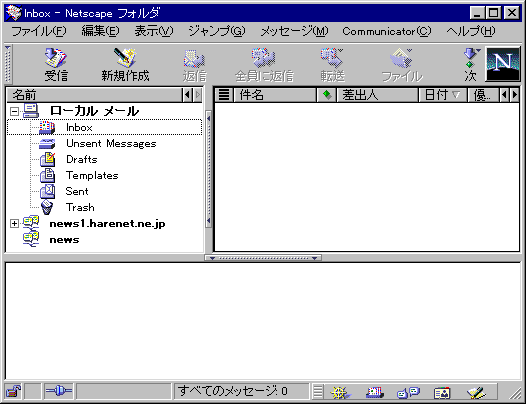
Task: Click the window resize grip in the corner
Action: pos(515,393)
